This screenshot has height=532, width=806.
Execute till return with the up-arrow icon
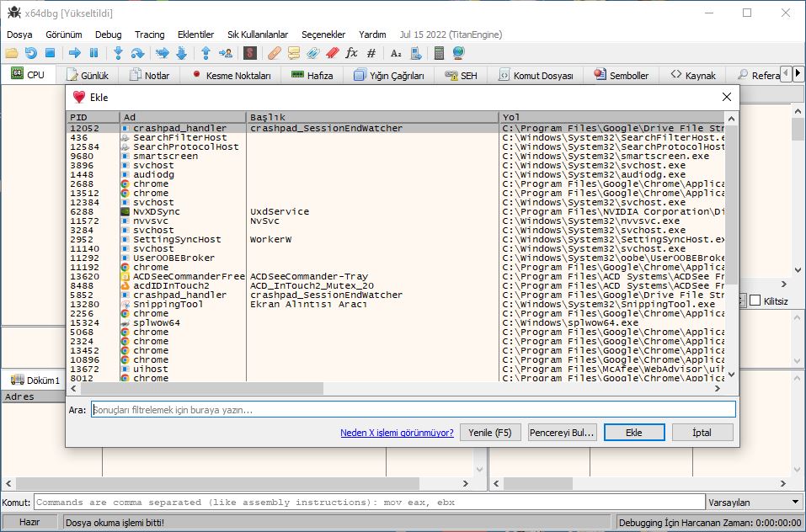[206, 53]
